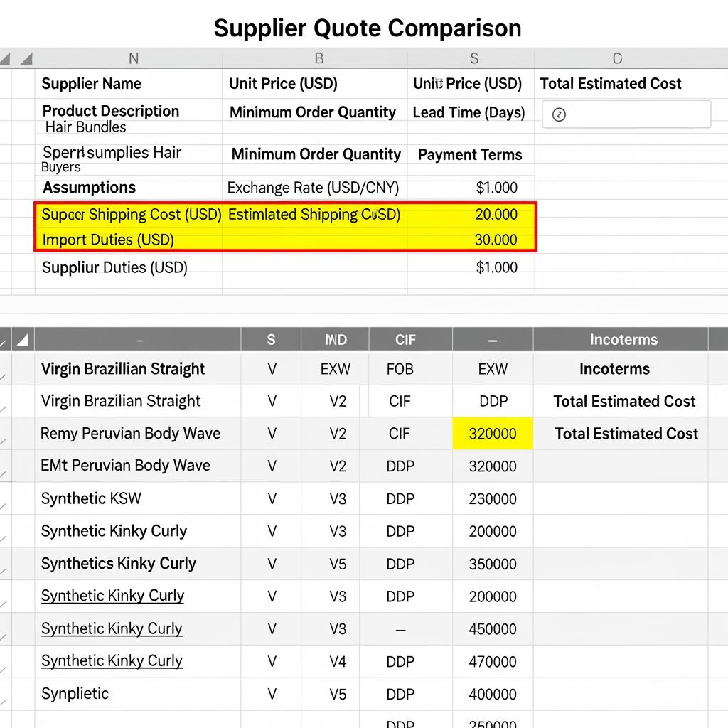Click the Import Duties (USD) highlighted cell

tap(108, 240)
